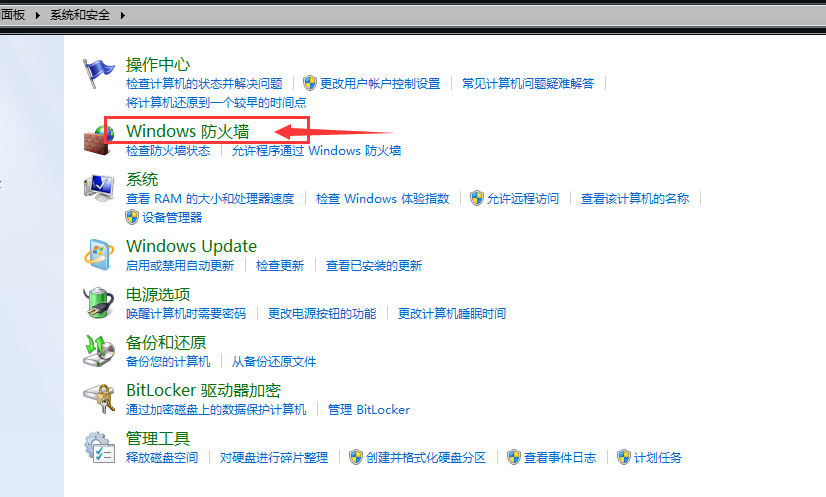Click the Windows Firewall brick wall icon
826x497 pixels.
click(99, 140)
